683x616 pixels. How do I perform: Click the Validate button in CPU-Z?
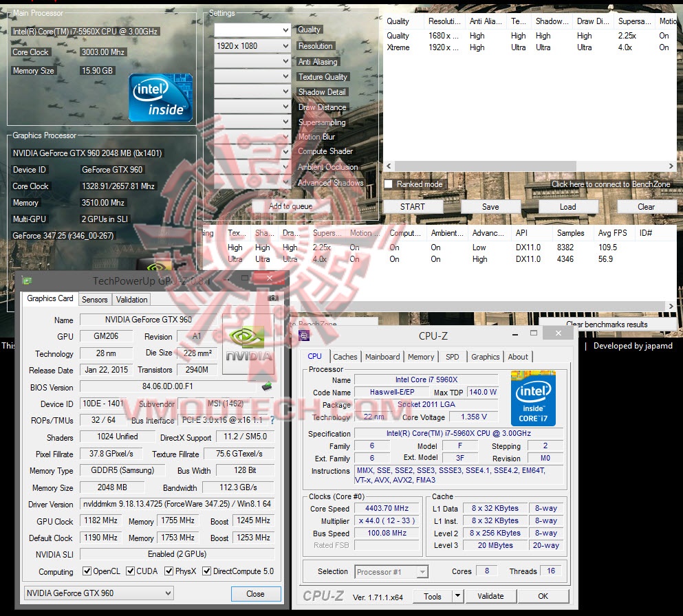point(490,596)
